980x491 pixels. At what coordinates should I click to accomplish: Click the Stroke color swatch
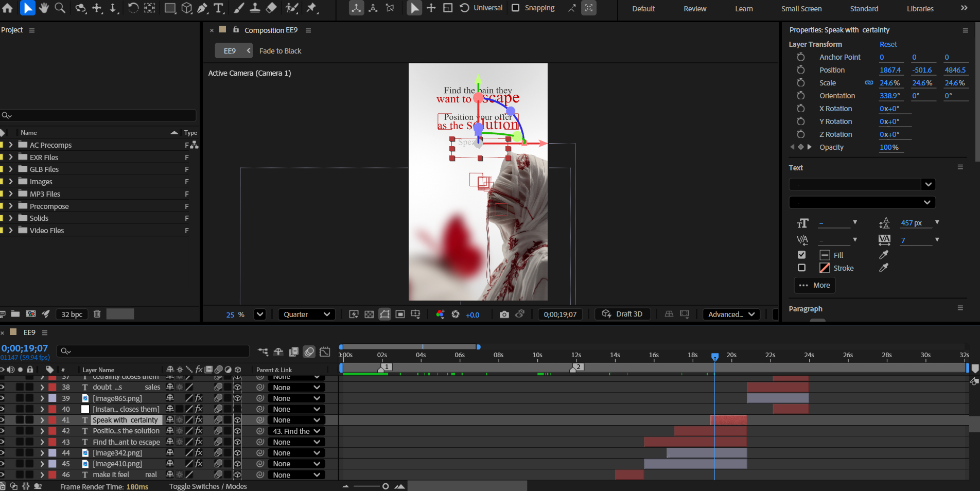click(x=825, y=268)
